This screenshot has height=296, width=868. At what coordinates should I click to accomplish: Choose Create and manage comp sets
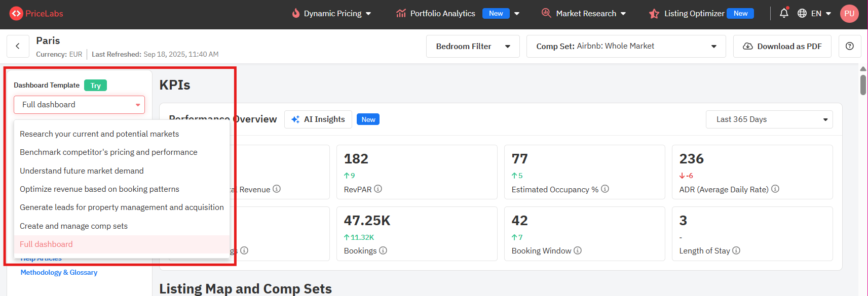[73, 226]
